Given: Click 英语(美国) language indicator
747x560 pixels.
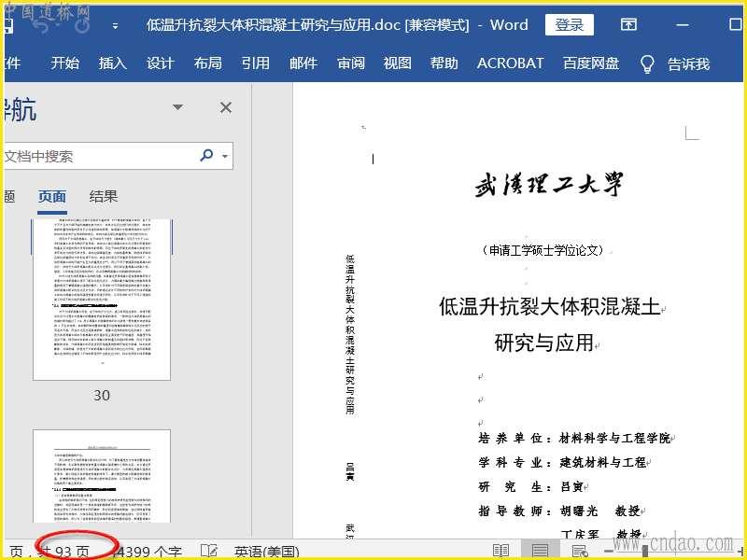Looking at the screenshot, I should coord(267,552).
